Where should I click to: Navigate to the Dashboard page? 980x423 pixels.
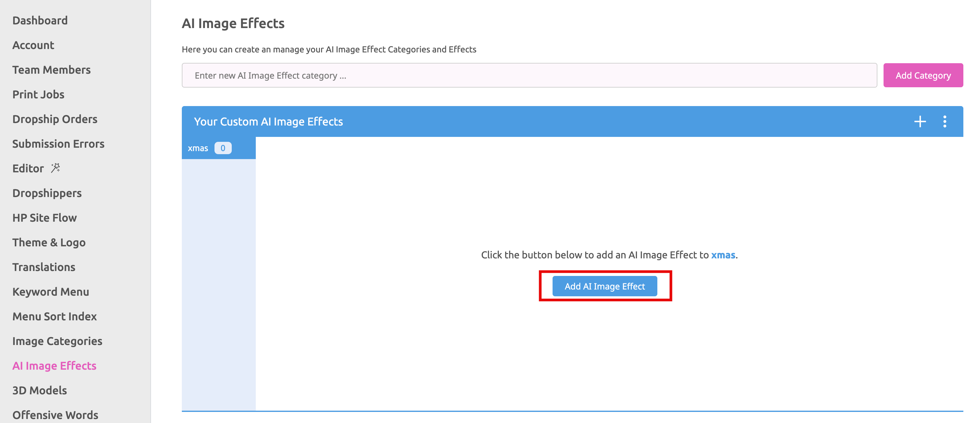40,20
